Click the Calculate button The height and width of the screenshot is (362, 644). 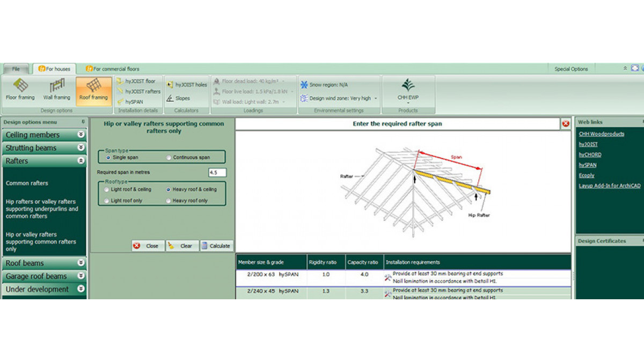tap(216, 246)
